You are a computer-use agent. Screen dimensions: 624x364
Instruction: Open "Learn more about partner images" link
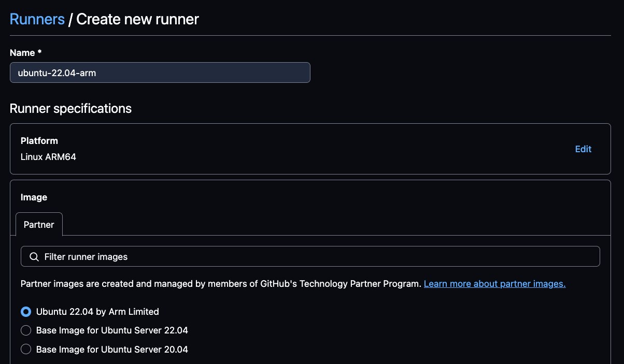[494, 284]
